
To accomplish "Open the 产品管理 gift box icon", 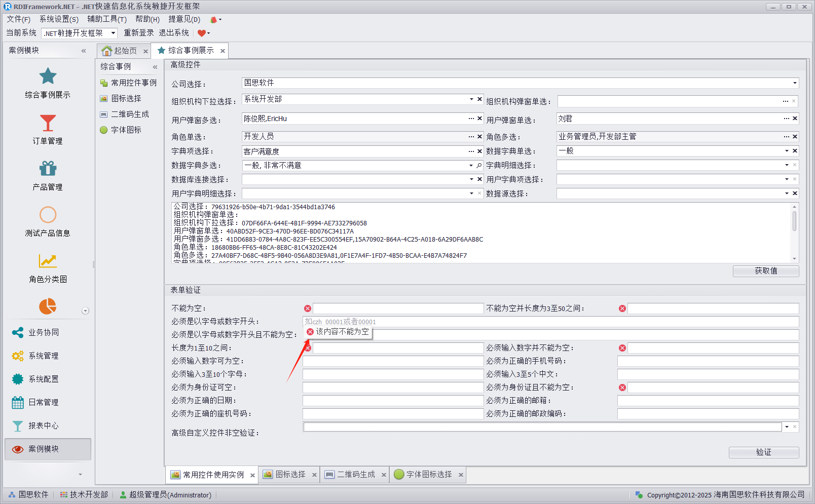I will 48,169.
